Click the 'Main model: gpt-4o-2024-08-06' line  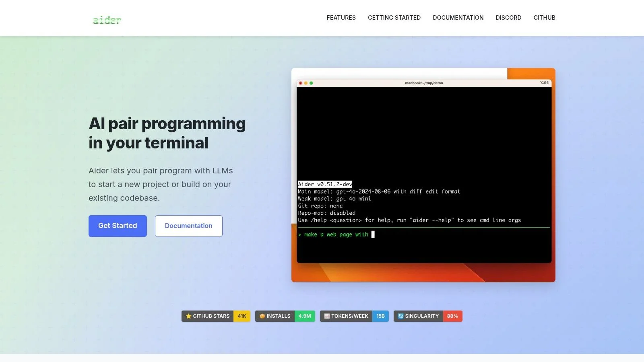point(379,191)
